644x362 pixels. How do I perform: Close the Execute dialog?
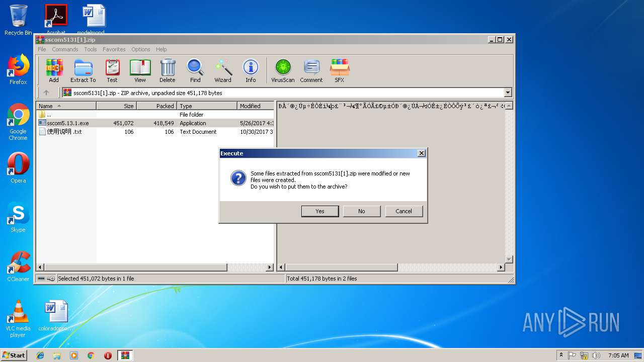tap(422, 153)
